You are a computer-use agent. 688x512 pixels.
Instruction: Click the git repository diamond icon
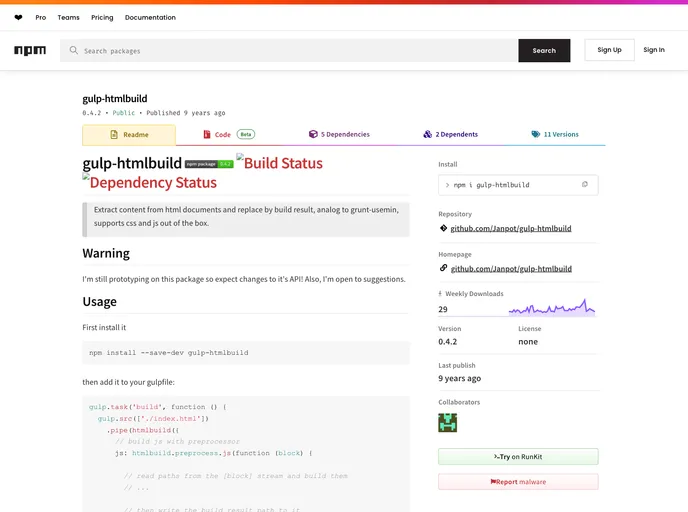(x=443, y=228)
